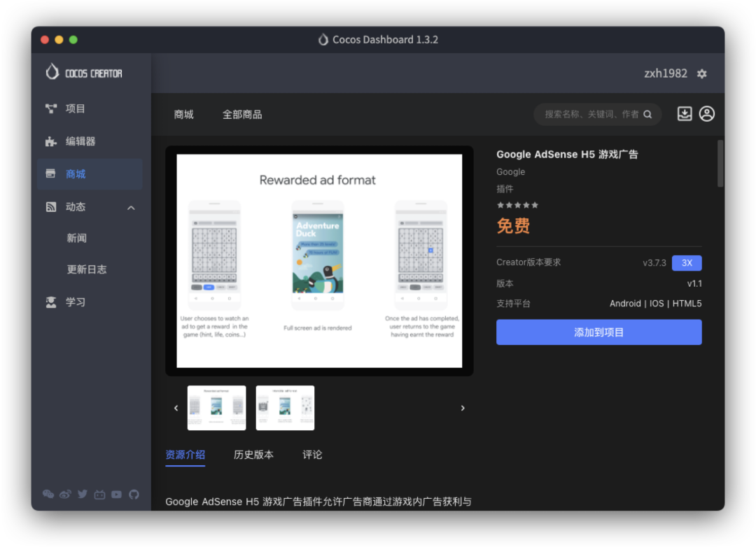
Task: Click 添加到项目 button
Action: [x=598, y=332]
